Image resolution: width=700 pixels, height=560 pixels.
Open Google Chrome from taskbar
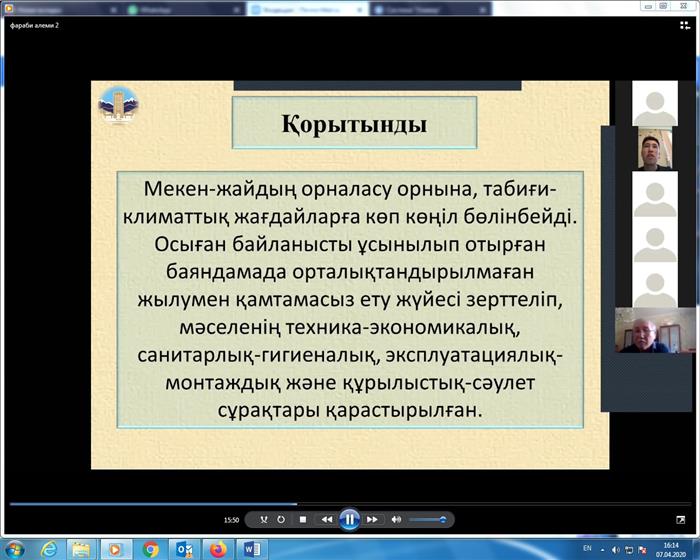(151, 549)
